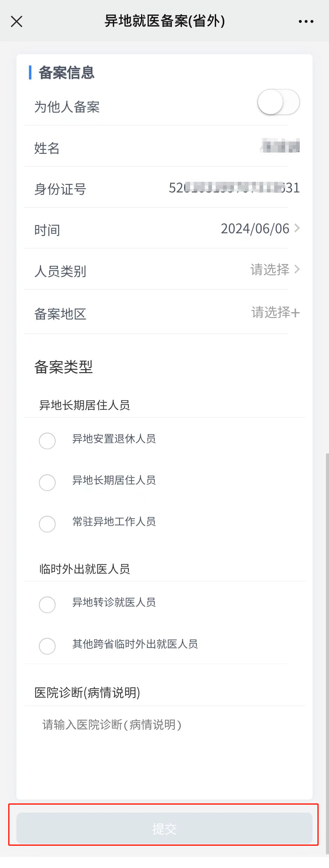The image size is (329, 868).
Task: Click the 医院诊断 description text field
Action: coord(164,748)
